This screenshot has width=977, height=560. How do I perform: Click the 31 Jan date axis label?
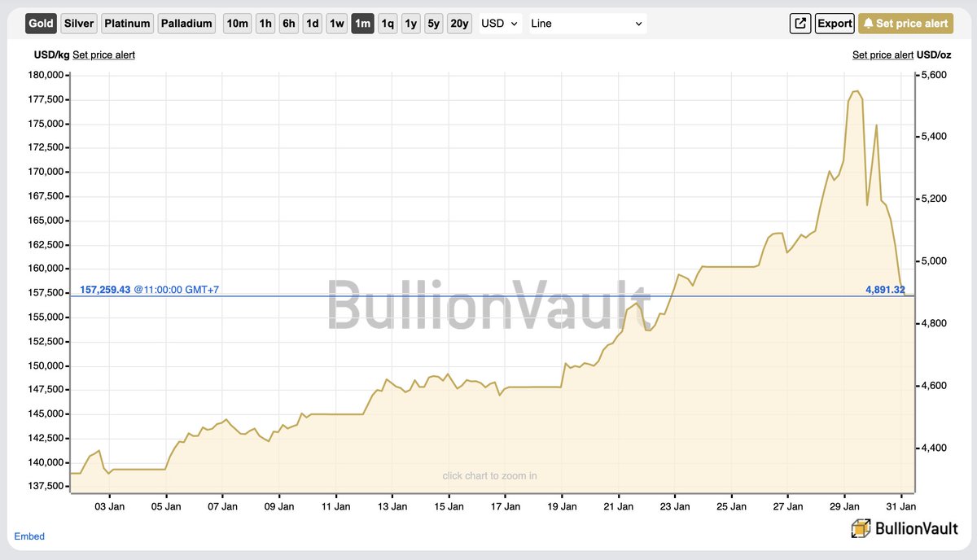point(901,506)
